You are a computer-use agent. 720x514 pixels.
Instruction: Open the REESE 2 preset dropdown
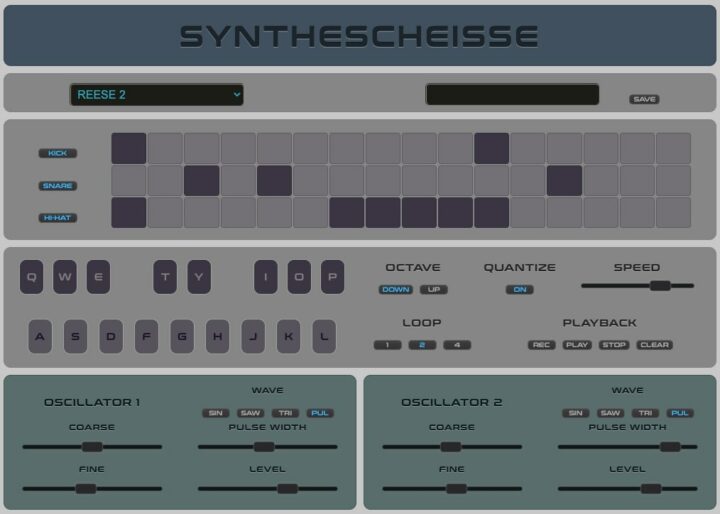click(157, 95)
